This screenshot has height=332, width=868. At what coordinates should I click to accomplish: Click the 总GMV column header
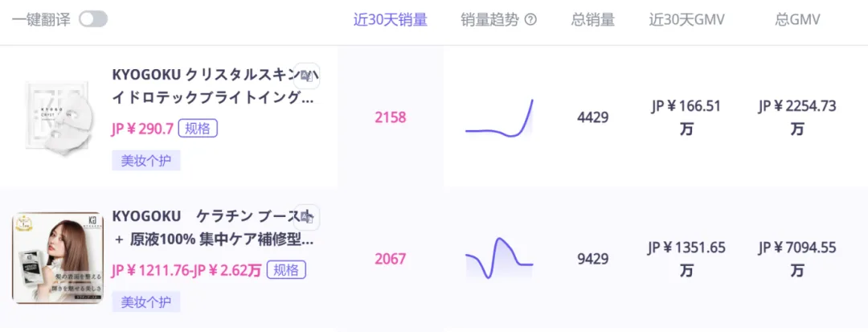click(x=797, y=20)
